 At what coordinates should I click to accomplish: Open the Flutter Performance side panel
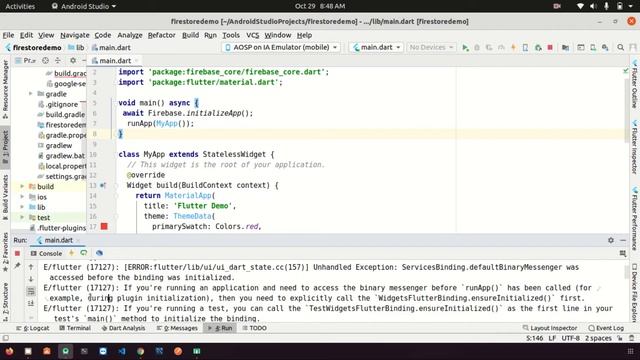pyautogui.click(x=635, y=218)
